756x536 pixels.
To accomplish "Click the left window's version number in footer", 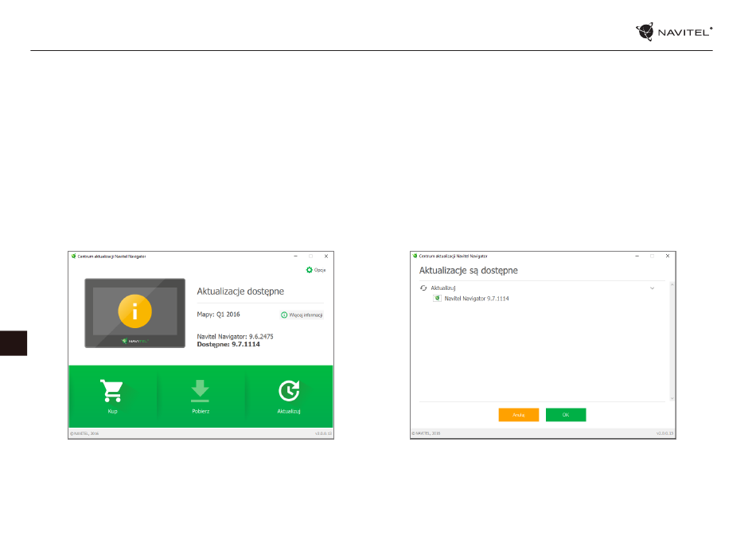I will tap(324, 434).
